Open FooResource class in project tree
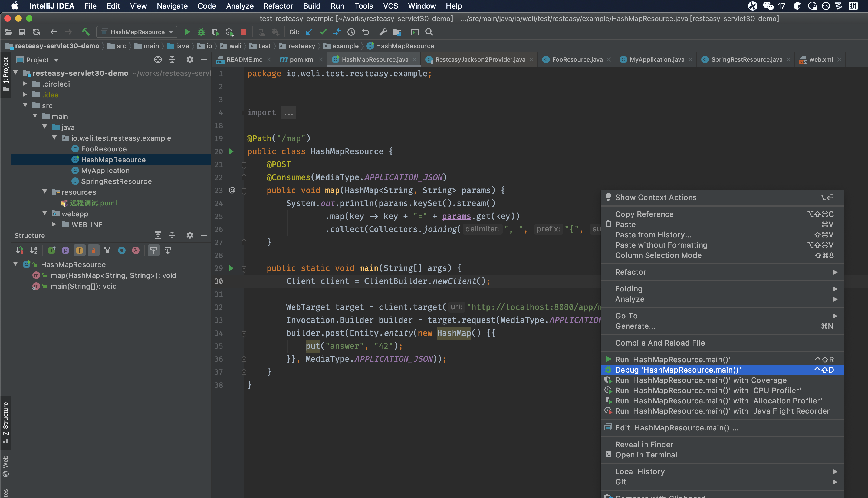This screenshot has height=498, width=868. click(x=103, y=149)
